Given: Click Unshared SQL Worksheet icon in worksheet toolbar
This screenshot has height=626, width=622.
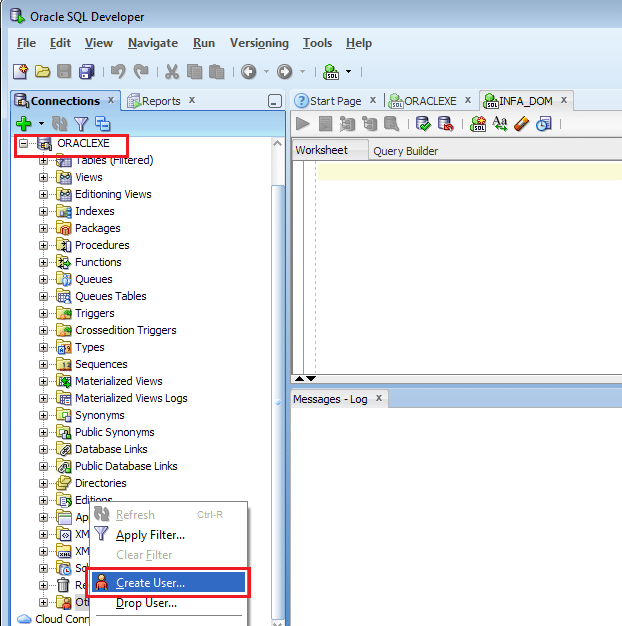Looking at the screenshot, I should pos(478,124).
